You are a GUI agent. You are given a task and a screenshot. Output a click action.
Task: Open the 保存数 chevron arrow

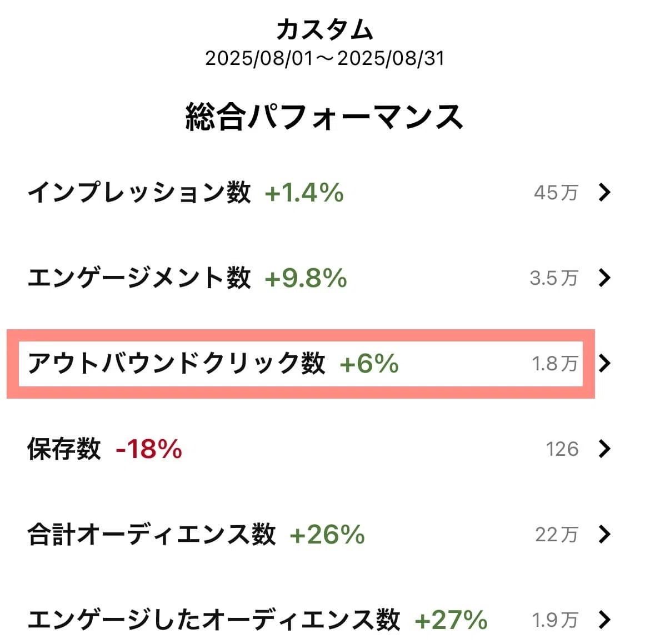pos(605,449)
